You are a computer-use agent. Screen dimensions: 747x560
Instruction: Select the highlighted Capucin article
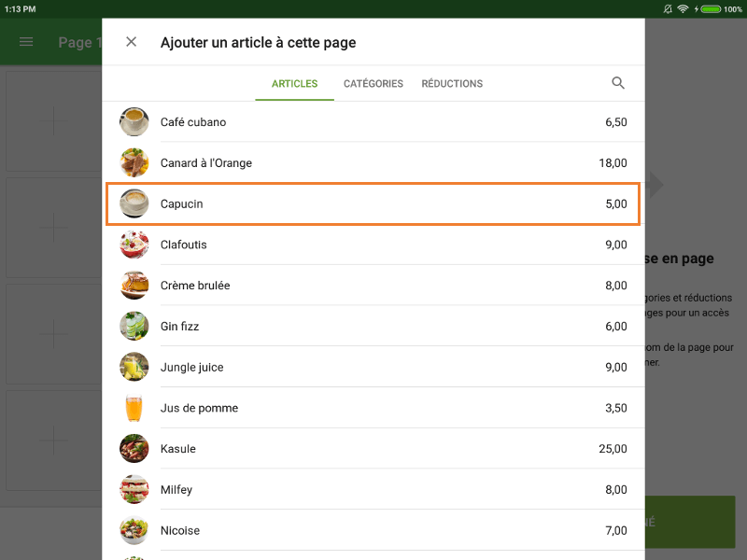373,203
